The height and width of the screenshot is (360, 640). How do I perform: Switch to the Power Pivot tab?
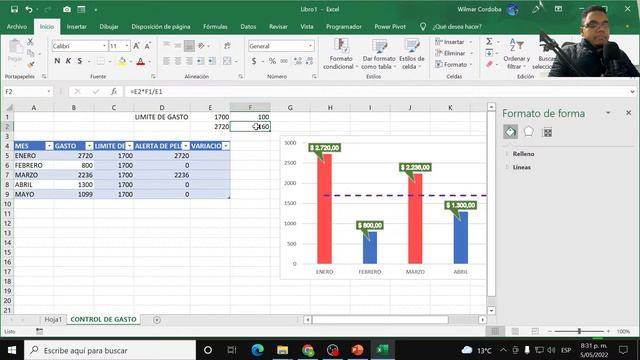[390, 27]
